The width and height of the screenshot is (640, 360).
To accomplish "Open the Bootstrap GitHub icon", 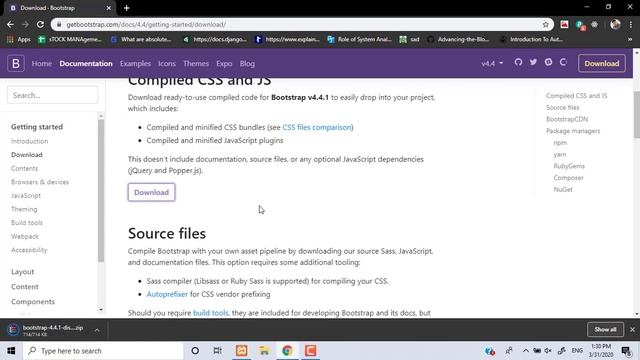I will coord(518,62).
